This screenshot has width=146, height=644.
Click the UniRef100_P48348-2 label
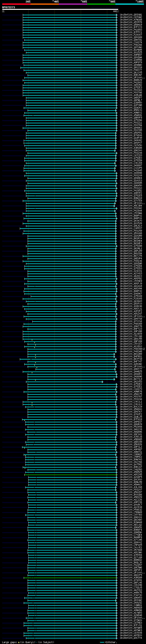[132, 349]
